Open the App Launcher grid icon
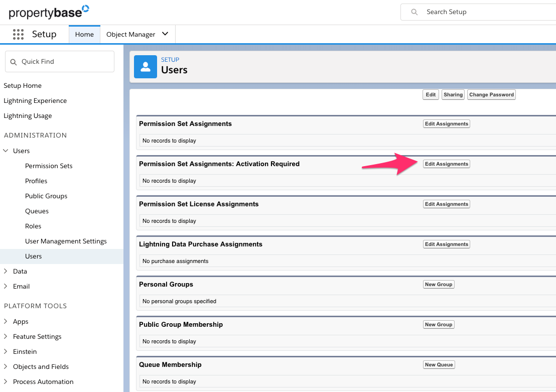 (x=18, y=34)
